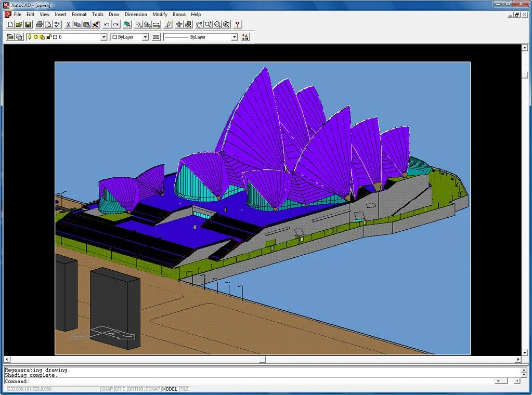The image size is (532, 395).
Task: Select the Pan Realtime tool
Action: point(198,24)
